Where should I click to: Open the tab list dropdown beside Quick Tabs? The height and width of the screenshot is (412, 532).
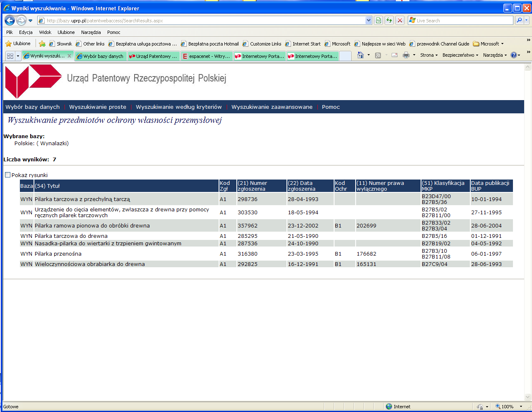(x=18, y=56)
